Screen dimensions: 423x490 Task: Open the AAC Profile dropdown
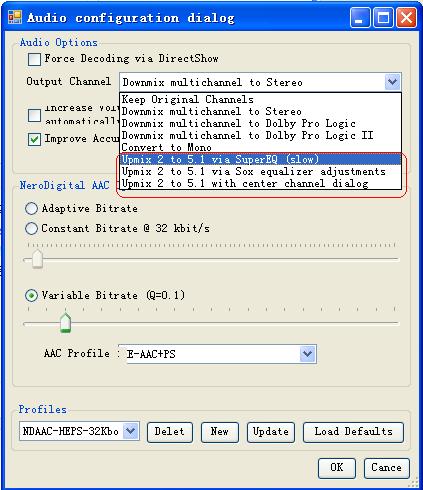pos(307,354)
